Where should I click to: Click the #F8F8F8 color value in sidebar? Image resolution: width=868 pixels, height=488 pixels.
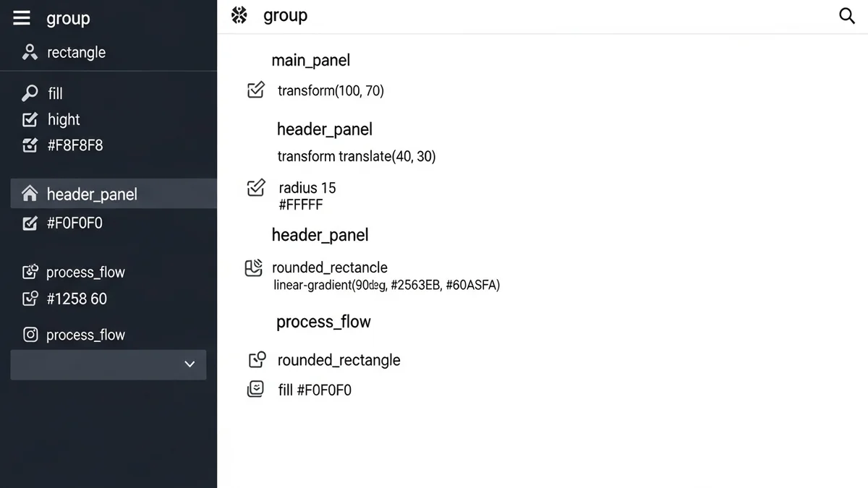[75, 145]
